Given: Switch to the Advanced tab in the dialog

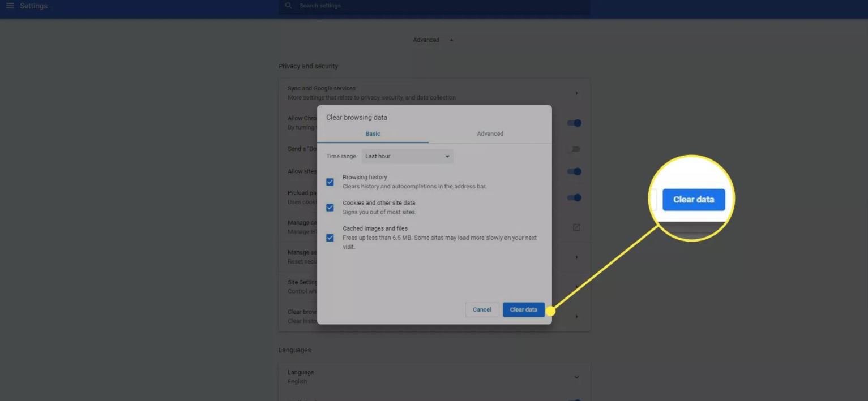Looking at the screenshot, I should pyautogui.click(x=490, y=134).
